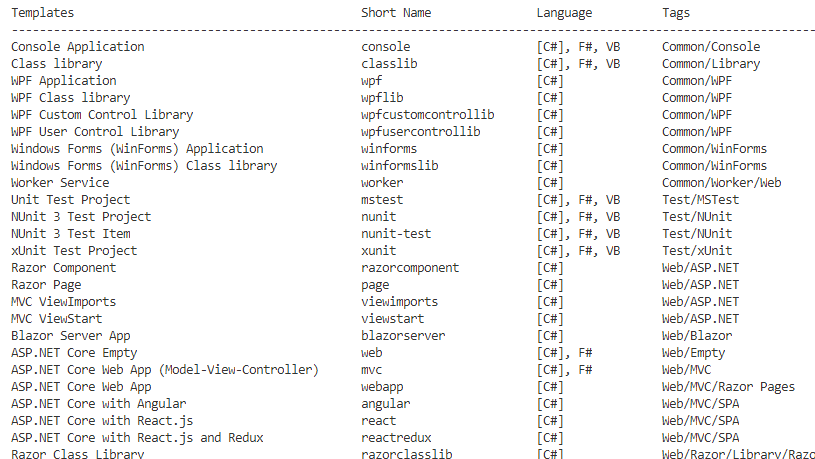
Task: Select the Blazor Server App template
Action: (x=70, y=336)
